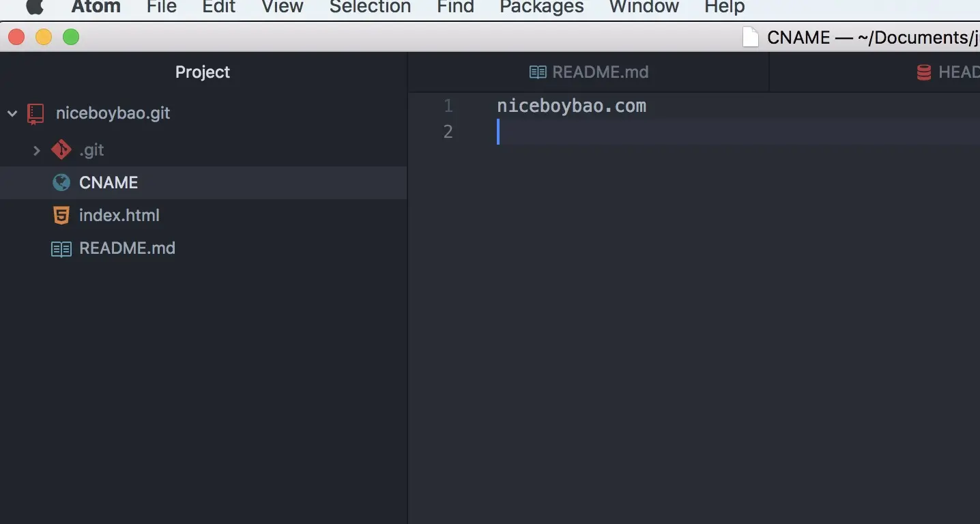Viewport: 980px width, 524px height.
Task: Click the database icon on HEAD tab
Action: coord(923,72)
